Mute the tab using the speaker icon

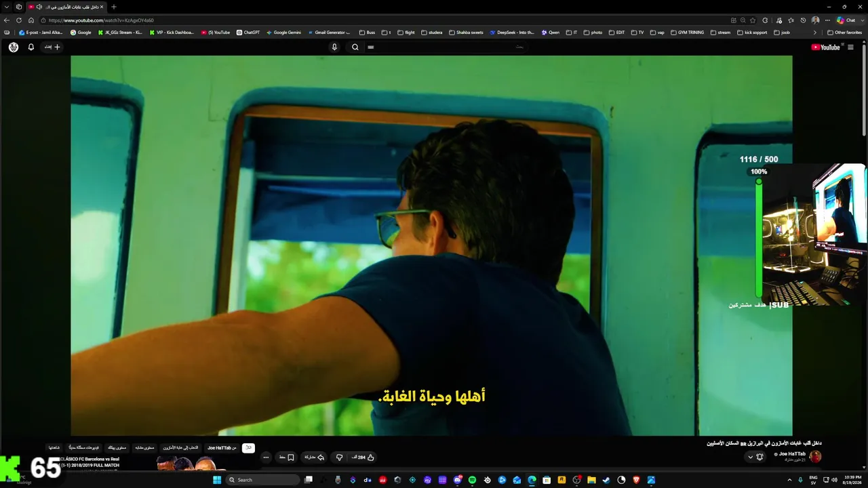pyautogui.click(x=39, y=7)
